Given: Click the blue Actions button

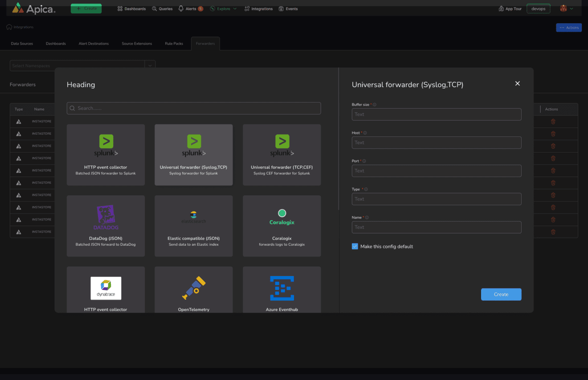Looking at the screenshot, I should 569,28.
